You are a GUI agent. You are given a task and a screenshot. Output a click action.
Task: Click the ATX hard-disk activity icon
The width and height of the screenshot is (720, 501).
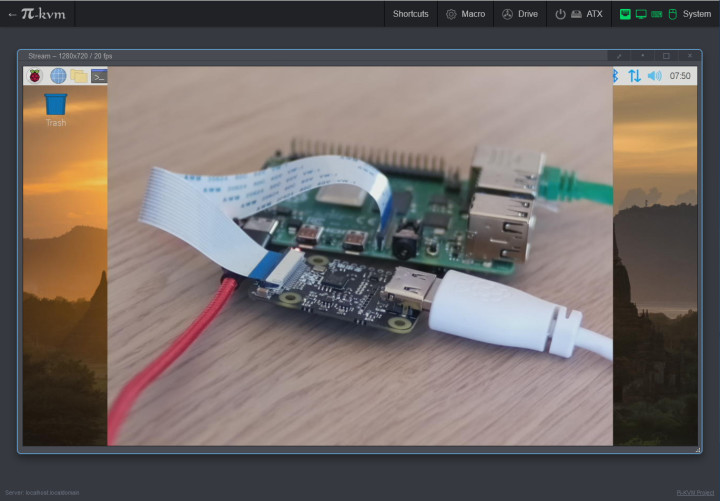point(576,14)
